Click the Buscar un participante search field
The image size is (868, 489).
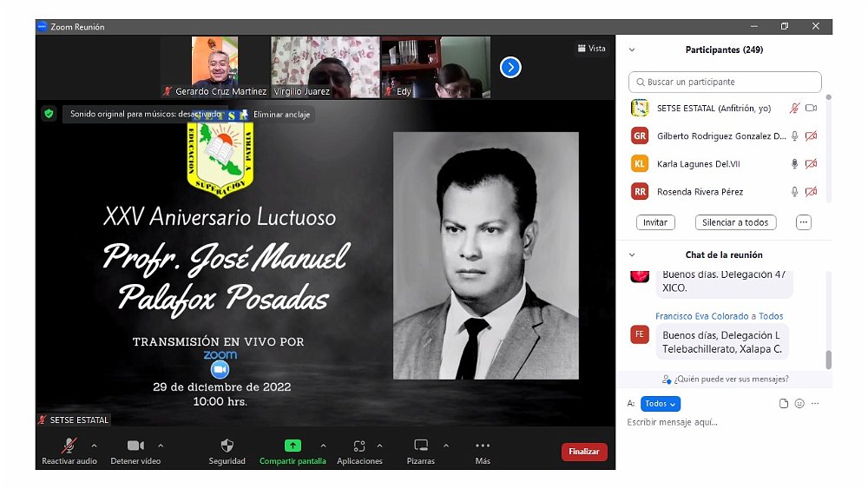pos(725,83)
